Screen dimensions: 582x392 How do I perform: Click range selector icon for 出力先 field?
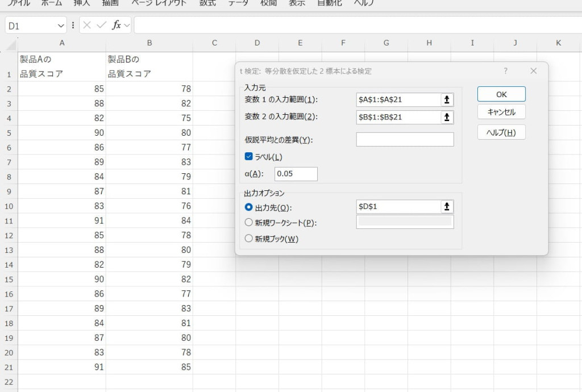[x=447, y=207]
